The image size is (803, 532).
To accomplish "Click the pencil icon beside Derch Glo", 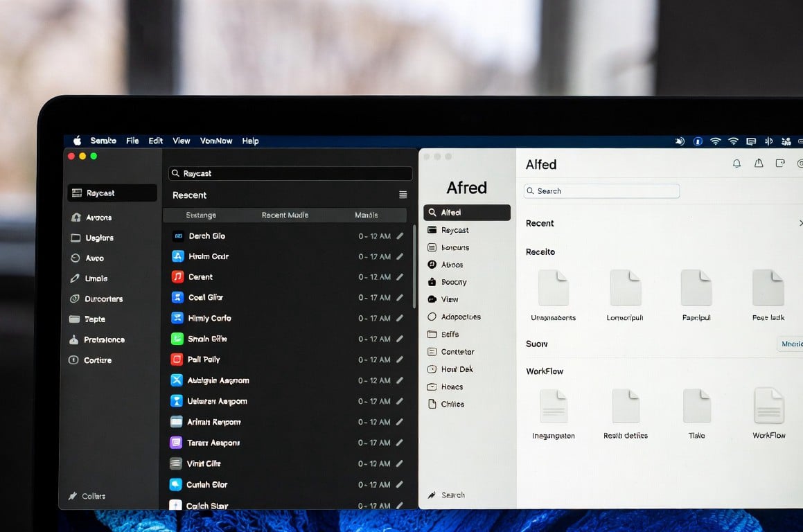I will tap(400, 236).
